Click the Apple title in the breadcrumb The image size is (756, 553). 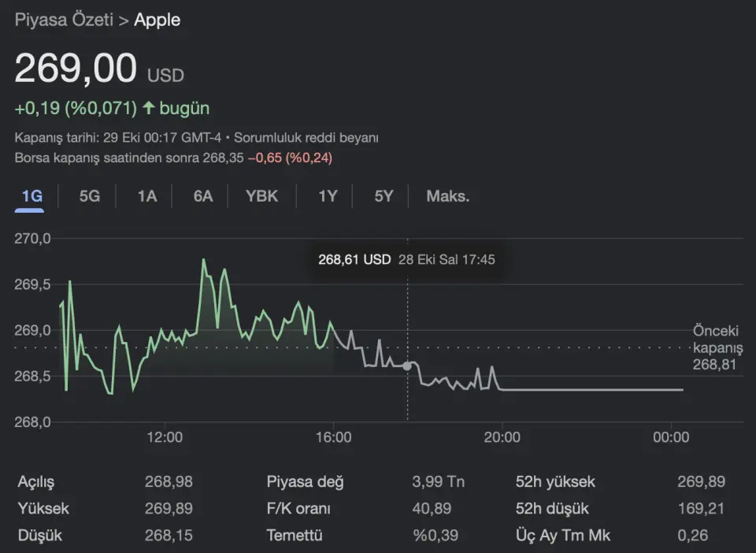(x=157, y=20)
